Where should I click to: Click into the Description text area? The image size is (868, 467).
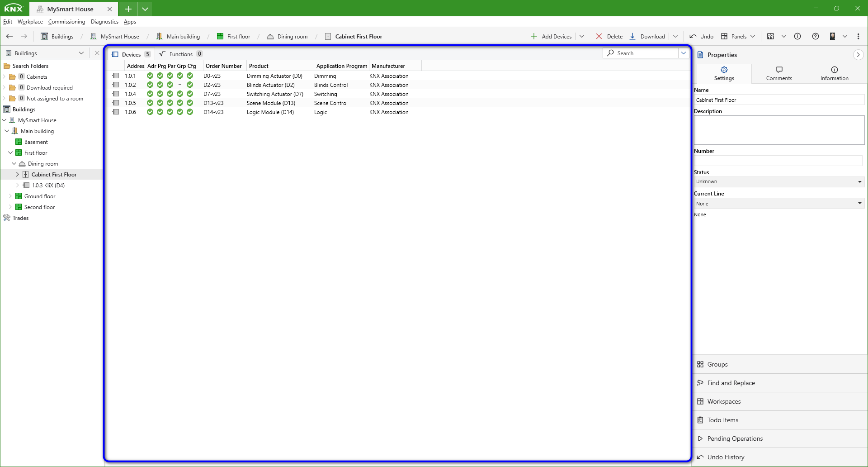point(779,130)
